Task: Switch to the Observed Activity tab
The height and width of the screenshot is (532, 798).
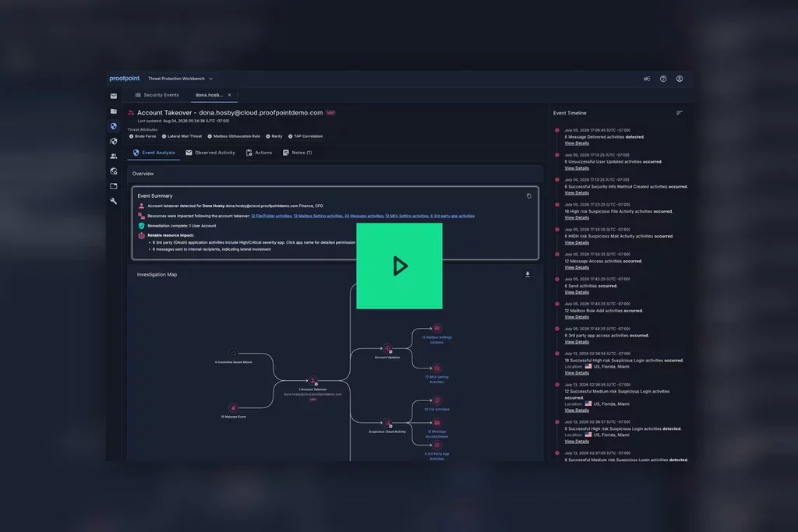Action: pos(210,153)
